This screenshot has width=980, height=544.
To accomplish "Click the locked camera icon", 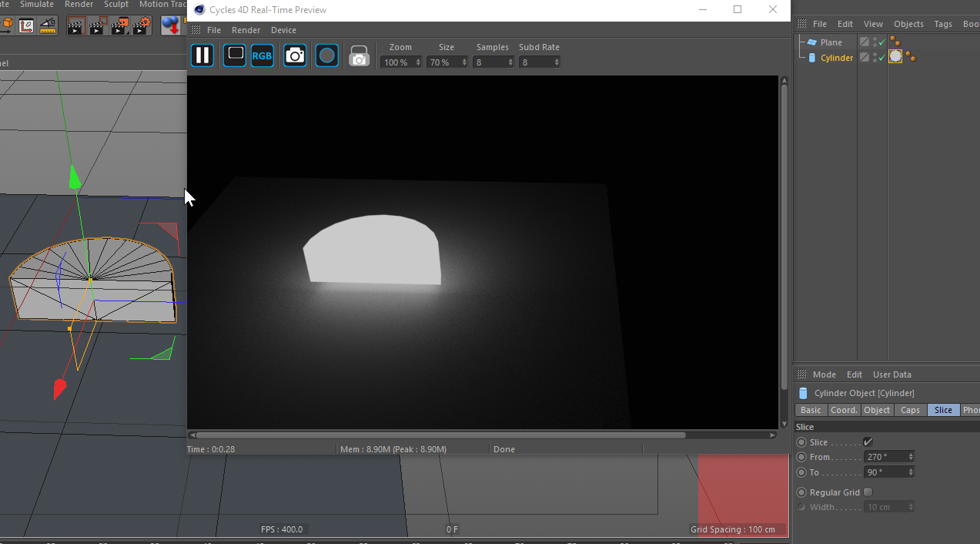I will [360, 55].
